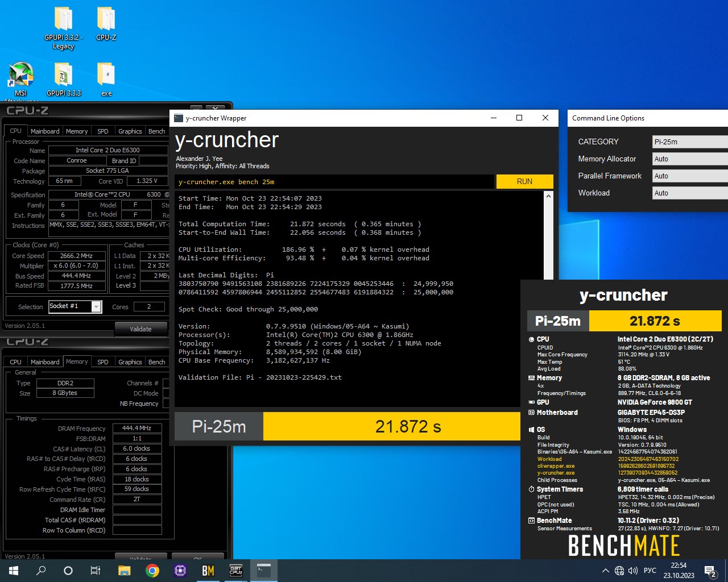Click Validate button in upper CPU-Z window
This screenshot has height=582, width=728.
140,329
